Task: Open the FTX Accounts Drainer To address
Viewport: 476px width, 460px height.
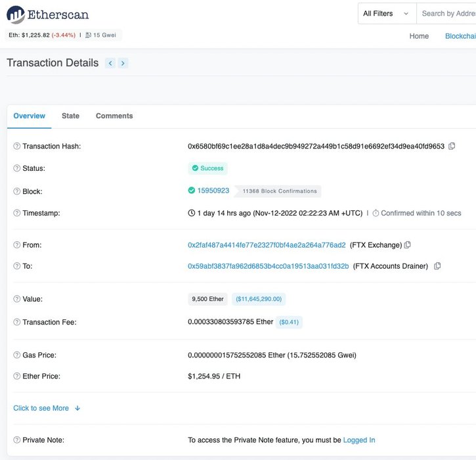Action: coord(268,266)
